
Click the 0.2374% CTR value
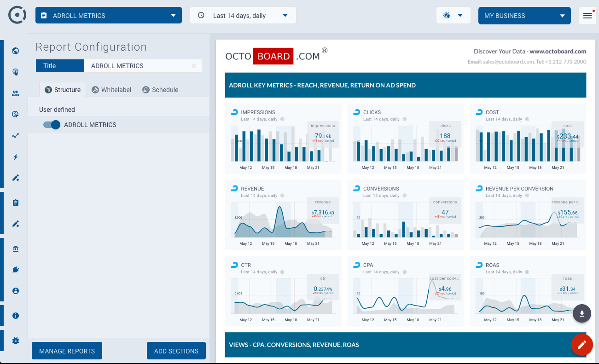click(323, 289)
